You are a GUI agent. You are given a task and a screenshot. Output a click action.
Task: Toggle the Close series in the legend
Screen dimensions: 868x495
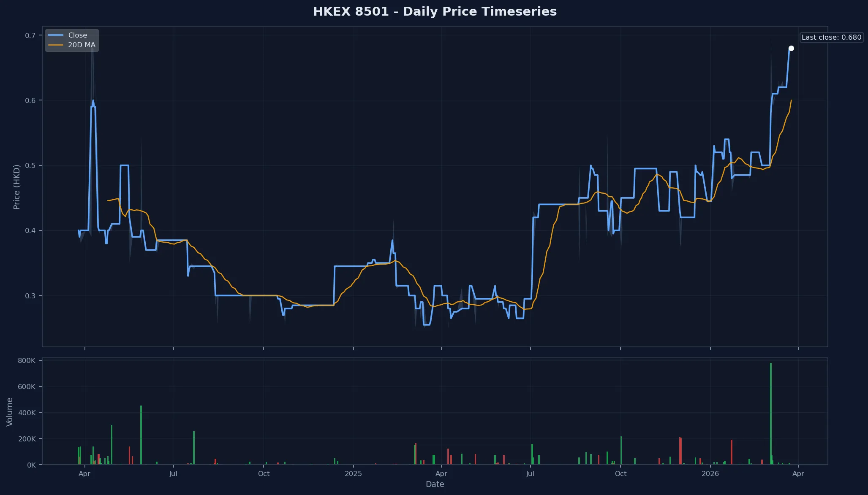tap(77, 35)
